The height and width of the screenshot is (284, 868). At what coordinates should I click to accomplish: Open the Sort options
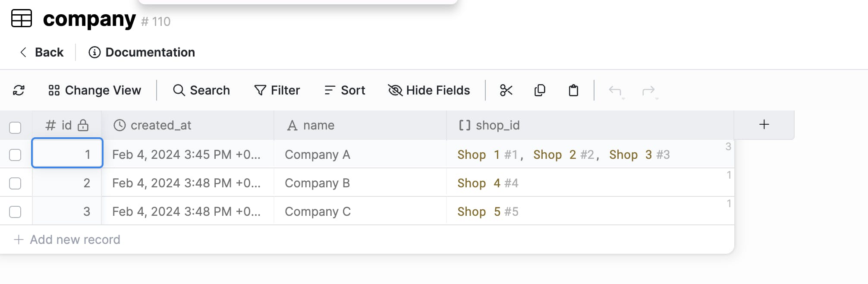[345, 90]
